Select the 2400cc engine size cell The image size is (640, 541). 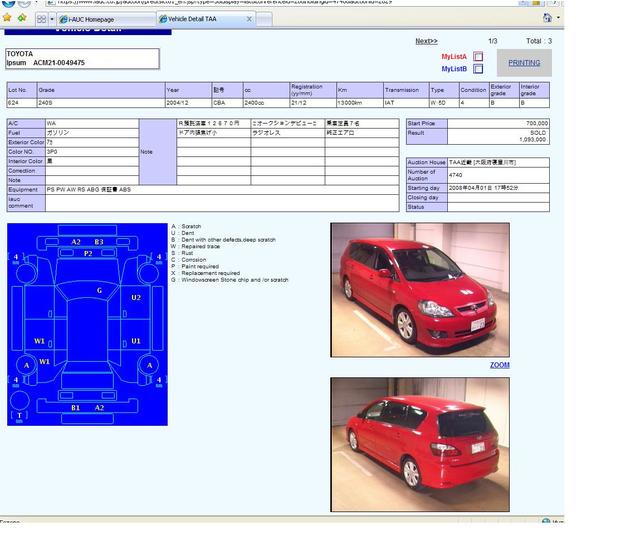point(266,103)
